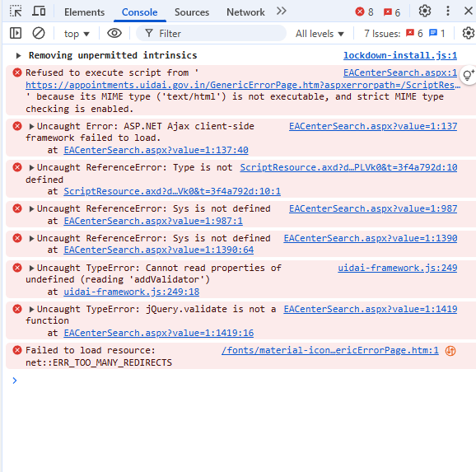Switch to the Console tab

[x=140, y=12]
